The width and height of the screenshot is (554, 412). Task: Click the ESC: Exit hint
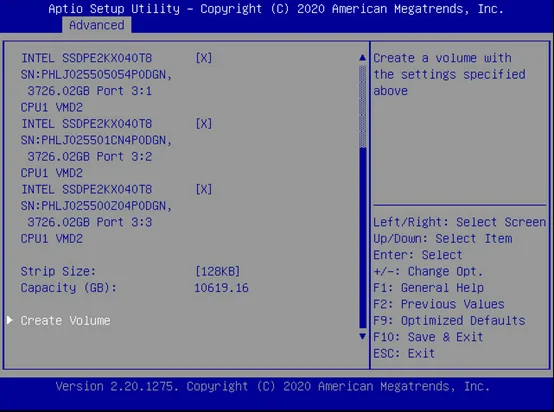tap(404, 353)
